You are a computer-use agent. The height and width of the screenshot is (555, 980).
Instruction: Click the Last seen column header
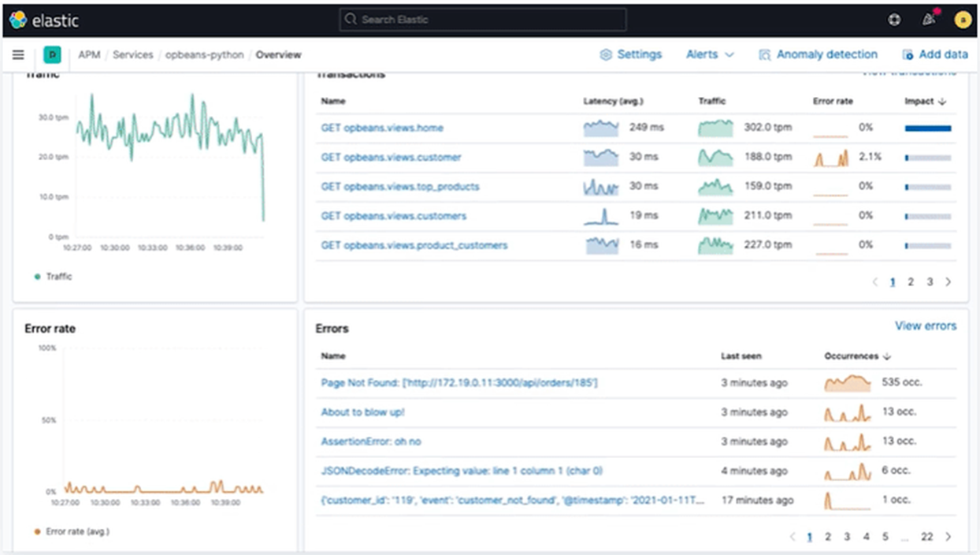(x=741, y=356)
